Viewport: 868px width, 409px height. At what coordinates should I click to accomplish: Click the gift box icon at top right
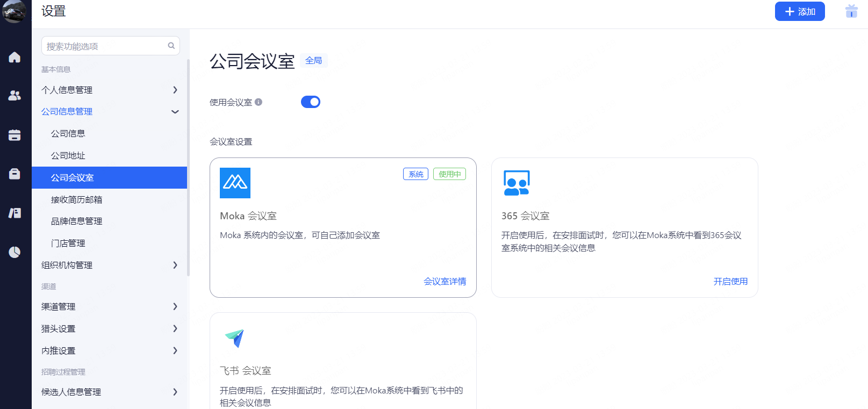pyautogui.click(x=851, y=11)
